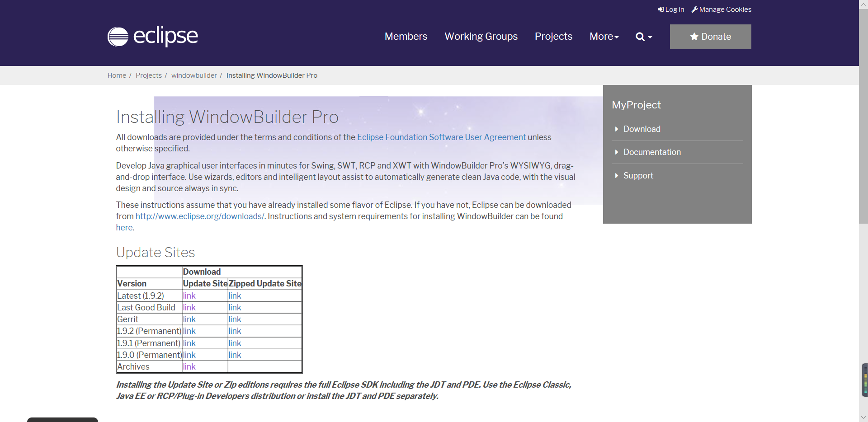Click the scrollbar up arrow
The height and width of the screenshot is (422, 868).
pos(863,4)
